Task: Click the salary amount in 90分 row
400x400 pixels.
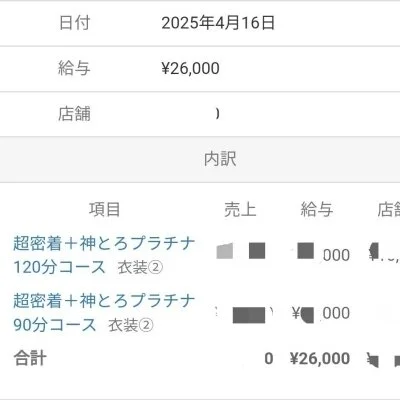Action: 321,313
